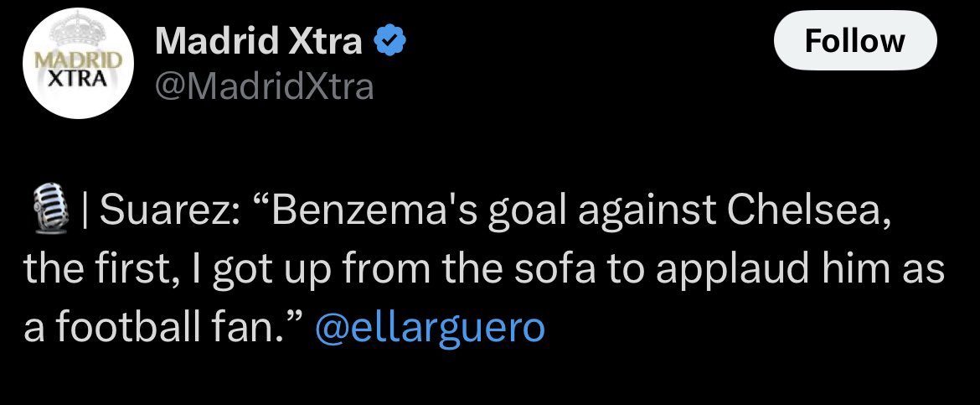Screen dimensions: 980x405
Task: Click the crown logo inside the avatar
Action: (x=79, y=31)
